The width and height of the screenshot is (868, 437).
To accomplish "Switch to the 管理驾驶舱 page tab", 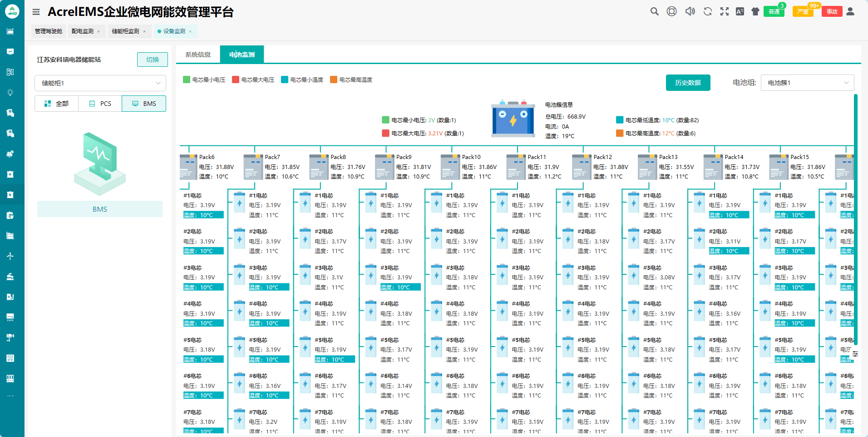I will coord(49,31).
